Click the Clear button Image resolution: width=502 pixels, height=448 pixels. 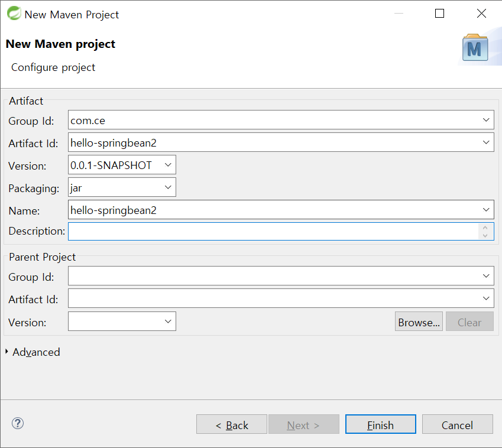tap(469, 322)
